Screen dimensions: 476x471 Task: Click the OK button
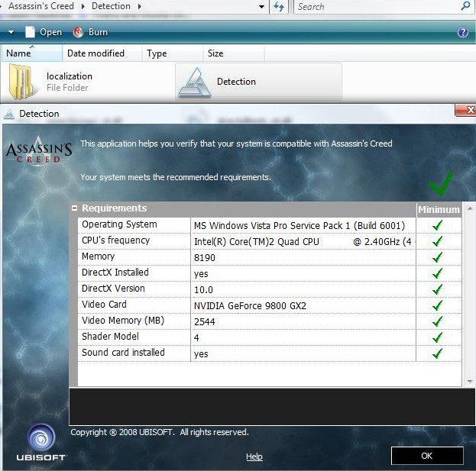[x=427, y=455]
